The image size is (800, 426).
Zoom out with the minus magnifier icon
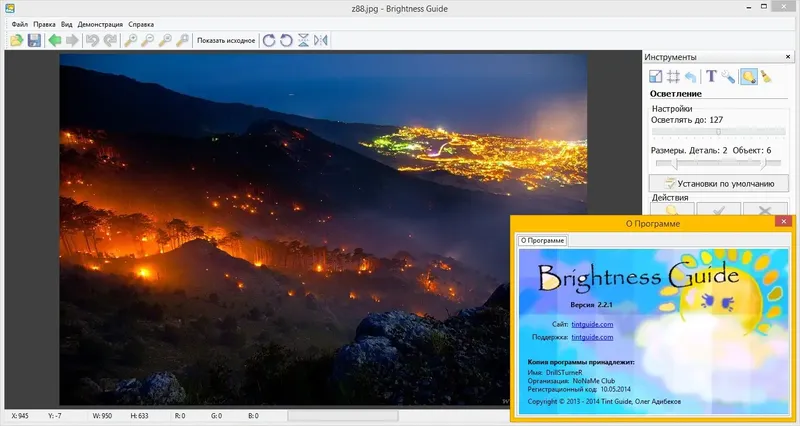pos(147,40)
